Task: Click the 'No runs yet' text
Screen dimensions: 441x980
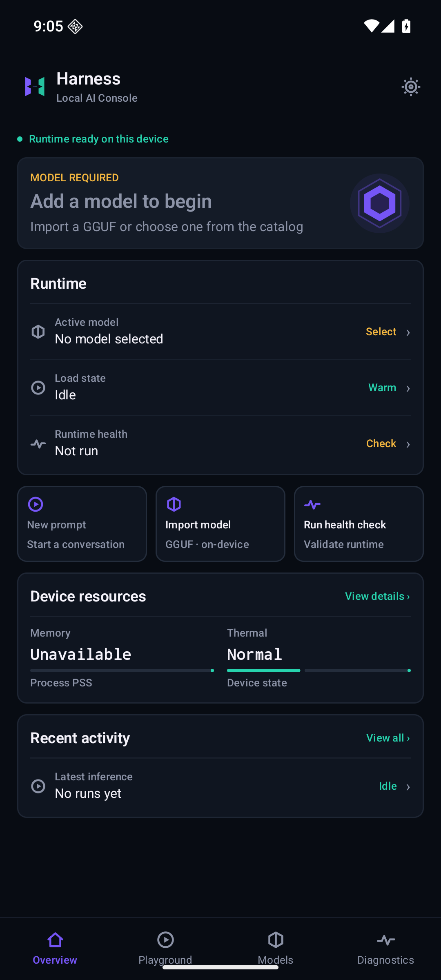Action: (x=88, y=793)
